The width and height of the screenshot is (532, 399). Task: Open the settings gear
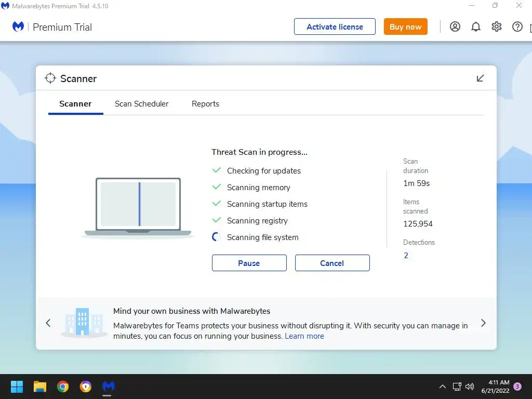[496, 26]
